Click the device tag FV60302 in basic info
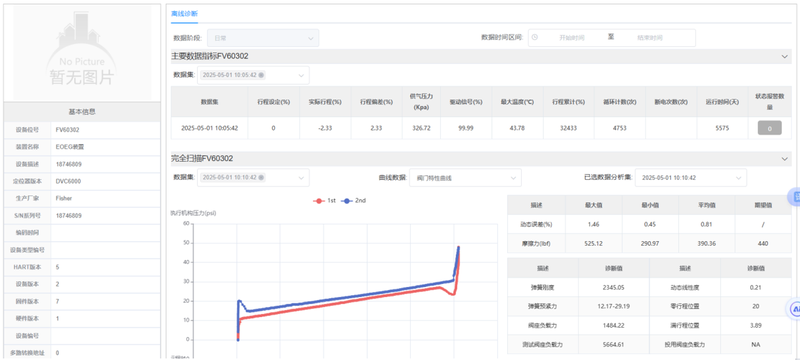 point(68,130)
